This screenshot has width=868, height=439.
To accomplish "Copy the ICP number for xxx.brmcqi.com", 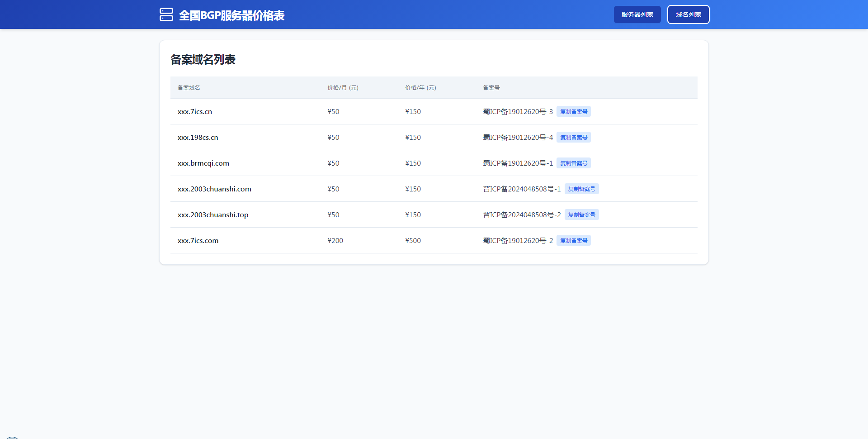I will (573, 163).
